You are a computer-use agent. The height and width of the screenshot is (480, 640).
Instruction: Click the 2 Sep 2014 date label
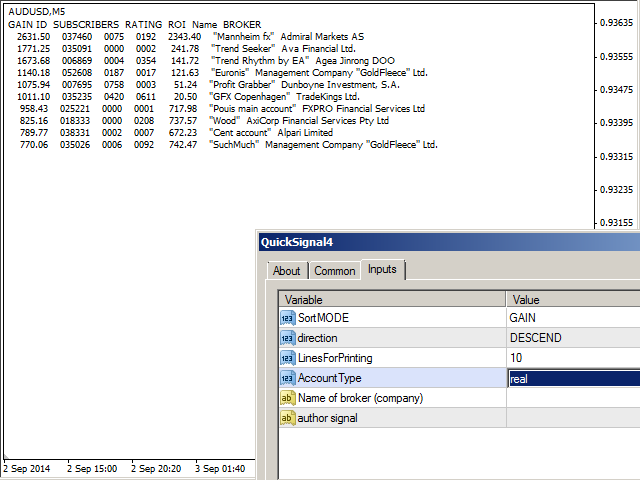click(27, 469)
